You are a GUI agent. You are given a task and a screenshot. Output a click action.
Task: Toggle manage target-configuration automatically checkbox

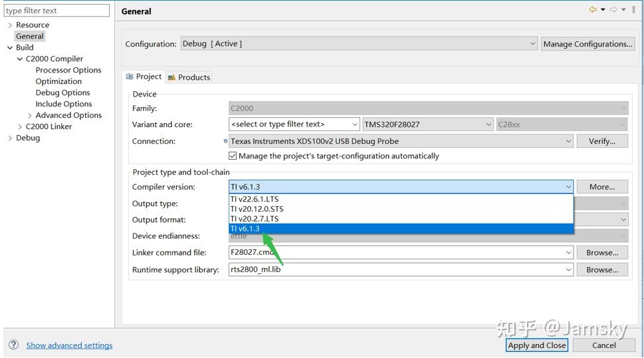(x=233, y=156)
